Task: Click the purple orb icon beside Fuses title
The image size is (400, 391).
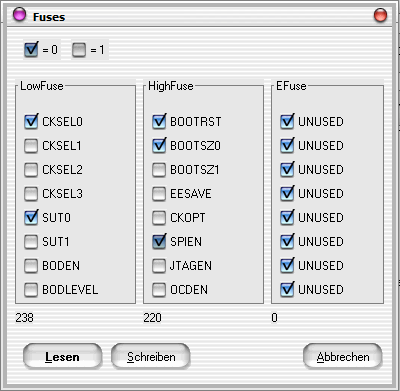Action: 19,14
